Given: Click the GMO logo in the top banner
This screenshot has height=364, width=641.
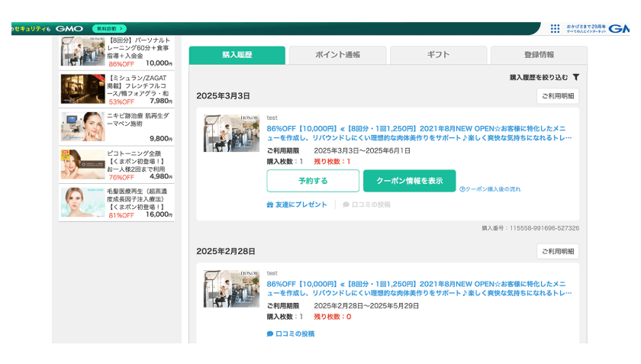Looking at the screenshot, I should [69, 29].
